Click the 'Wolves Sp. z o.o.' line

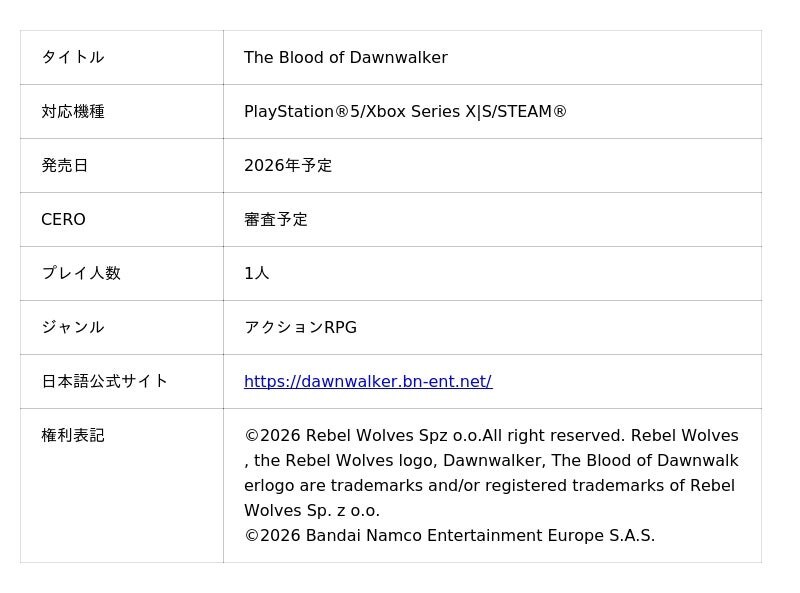click(x=311, y=510)
